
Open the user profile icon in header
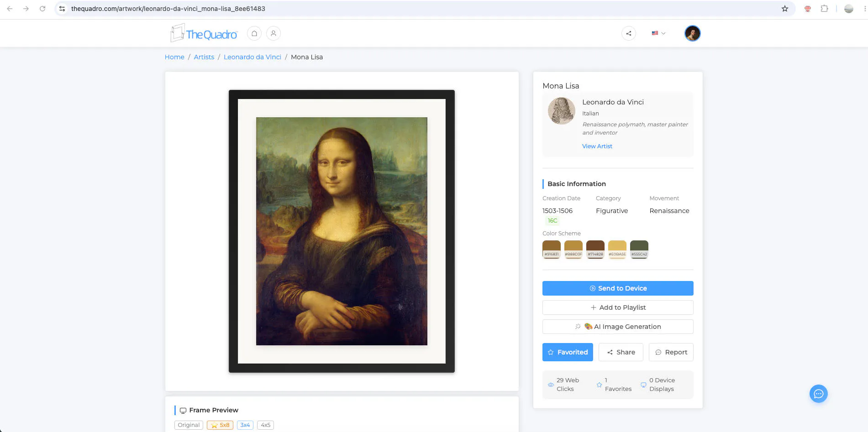pyautogui.click(x=274, y=33)
